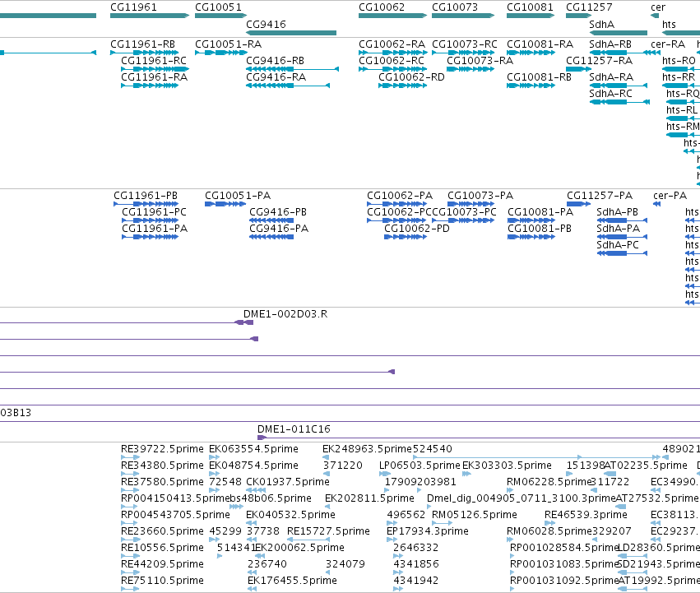700x593 pixels.
Task: Select the EK040532.5prime EST label
Action: point(290,515)
